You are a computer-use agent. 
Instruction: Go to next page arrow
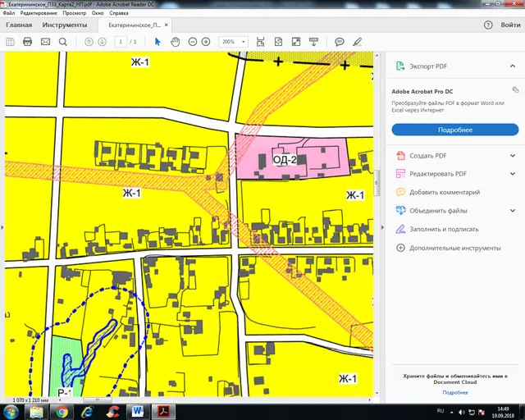coord(102,42)
